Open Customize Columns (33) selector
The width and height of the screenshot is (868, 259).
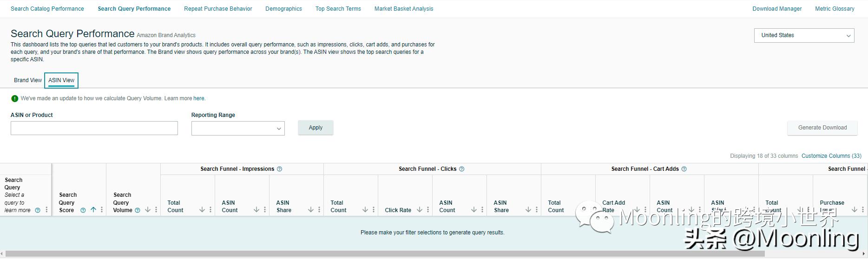(x=831, y=156)
